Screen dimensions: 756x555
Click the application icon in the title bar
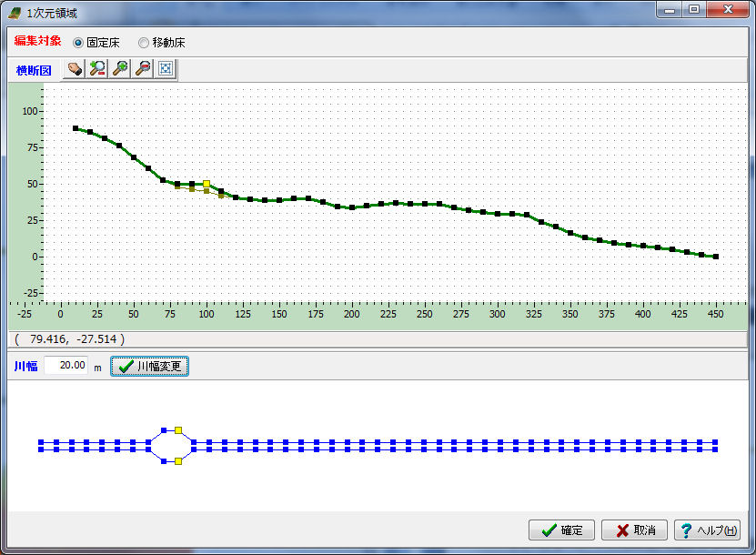15,13
